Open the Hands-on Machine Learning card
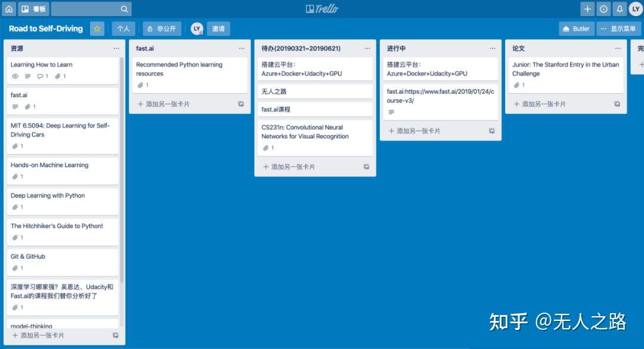Viewport: 644px width, 349px height. click(x=63, y=171)
